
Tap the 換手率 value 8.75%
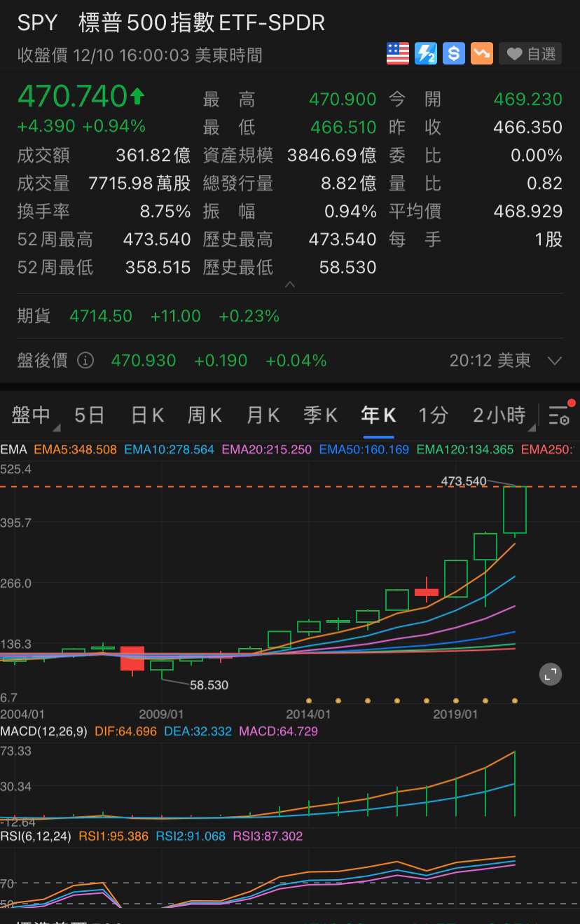[x=165, y=212]
